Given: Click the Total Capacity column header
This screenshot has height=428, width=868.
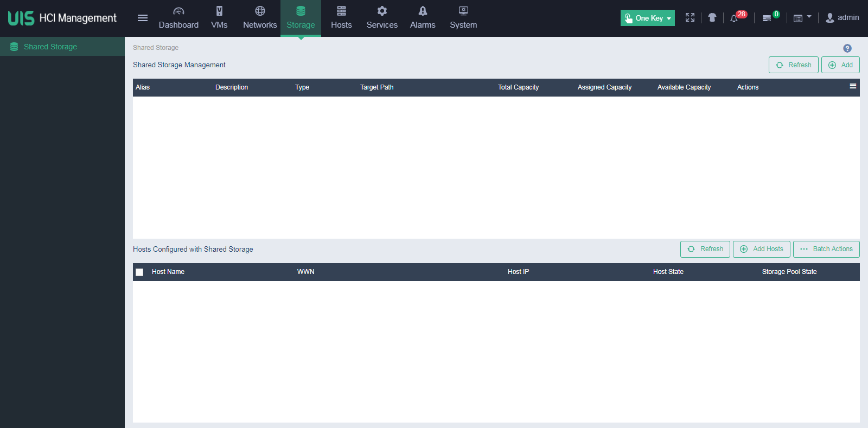Looking at the screenshot, I should (x=519, y=87).
